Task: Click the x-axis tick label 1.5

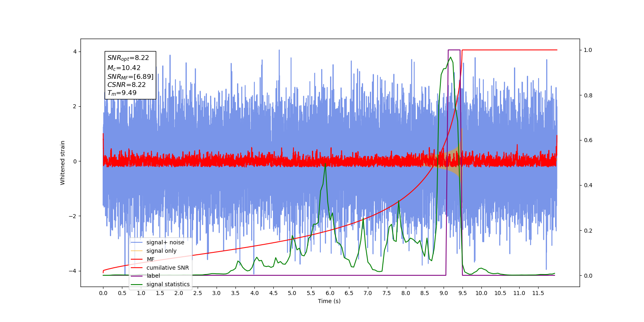Action: click(x=160, y=293)
